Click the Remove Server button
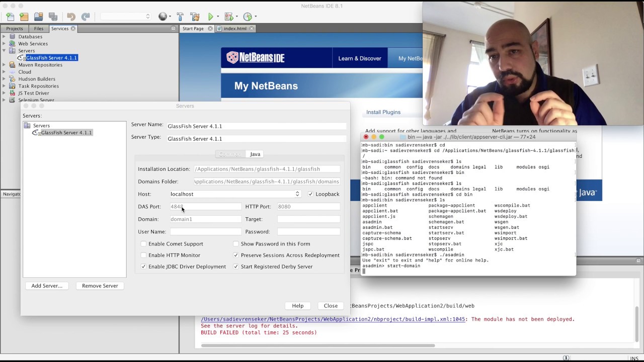This screenshot has width=644, height=362. click(x=100, y=286)
